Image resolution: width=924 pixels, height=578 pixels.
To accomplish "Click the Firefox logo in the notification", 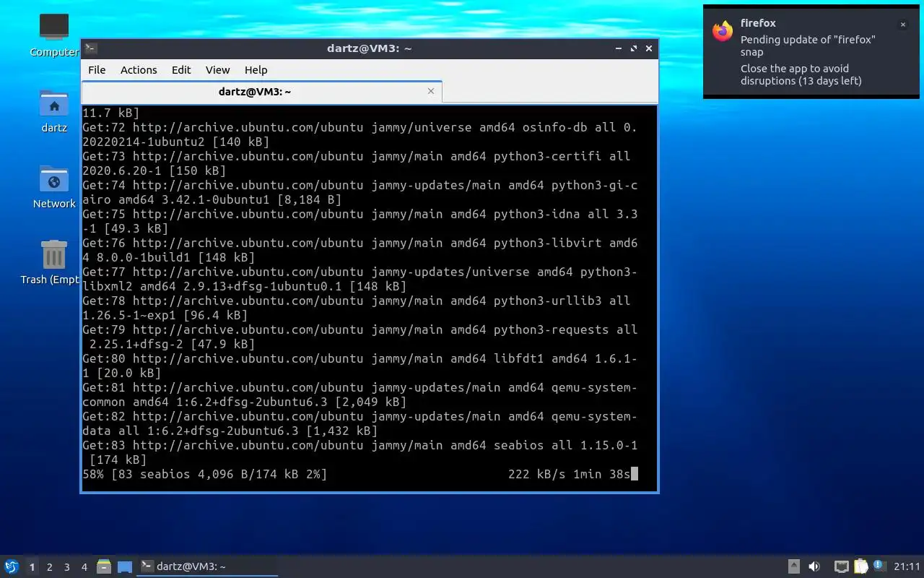I will 723,31.
